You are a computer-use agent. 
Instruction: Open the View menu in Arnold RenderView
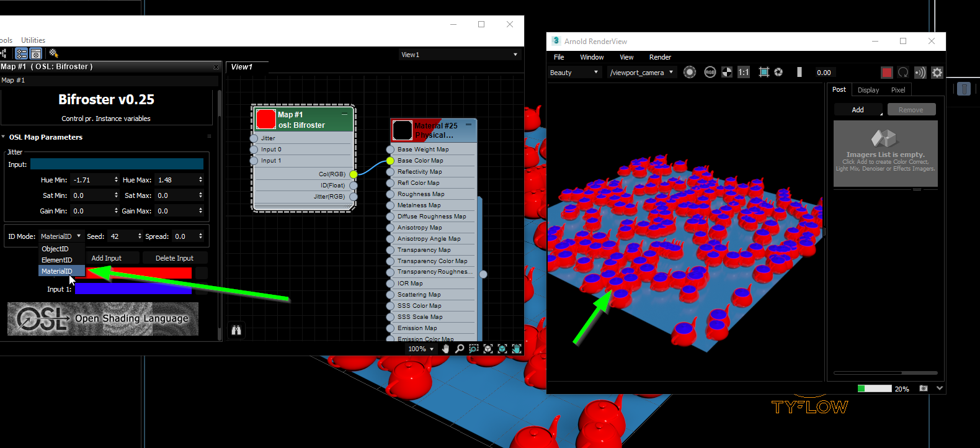[x=626, y=57]
